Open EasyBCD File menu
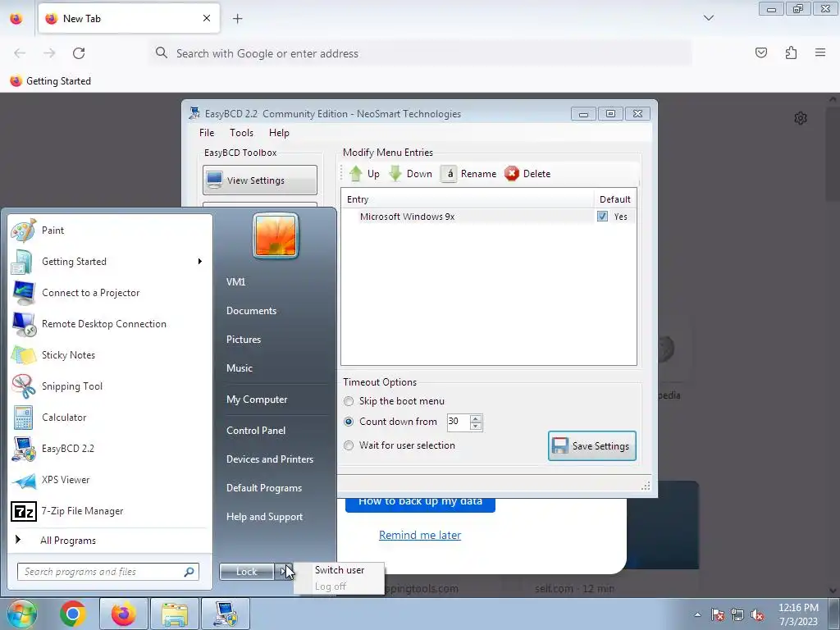The width and height of the screenshot is (840, 630). [x=207, y=133]
